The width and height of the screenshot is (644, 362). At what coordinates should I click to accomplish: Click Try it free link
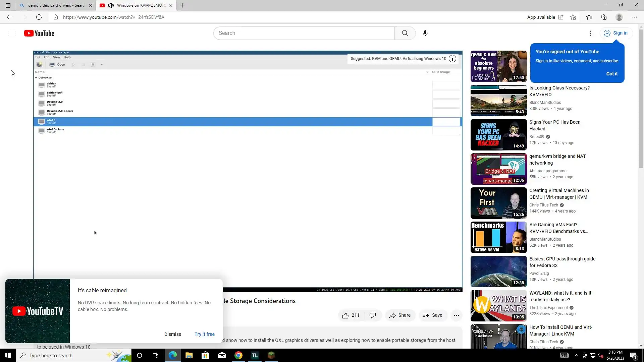[x=204, y=334]
